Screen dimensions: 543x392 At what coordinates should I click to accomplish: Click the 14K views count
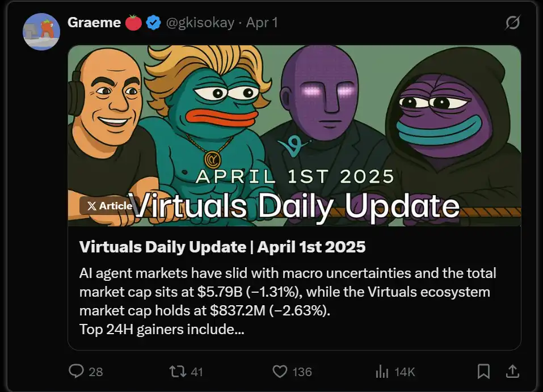coord(405,372)
